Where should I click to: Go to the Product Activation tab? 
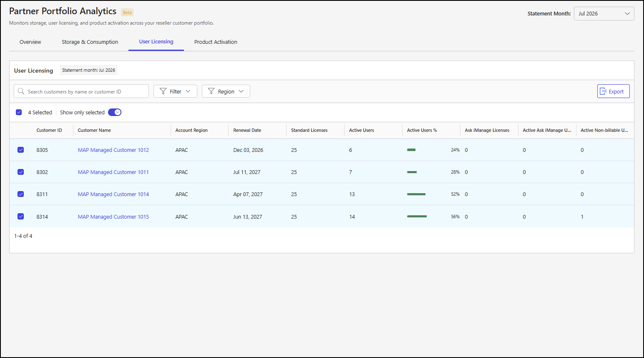(x=216, y=42)
